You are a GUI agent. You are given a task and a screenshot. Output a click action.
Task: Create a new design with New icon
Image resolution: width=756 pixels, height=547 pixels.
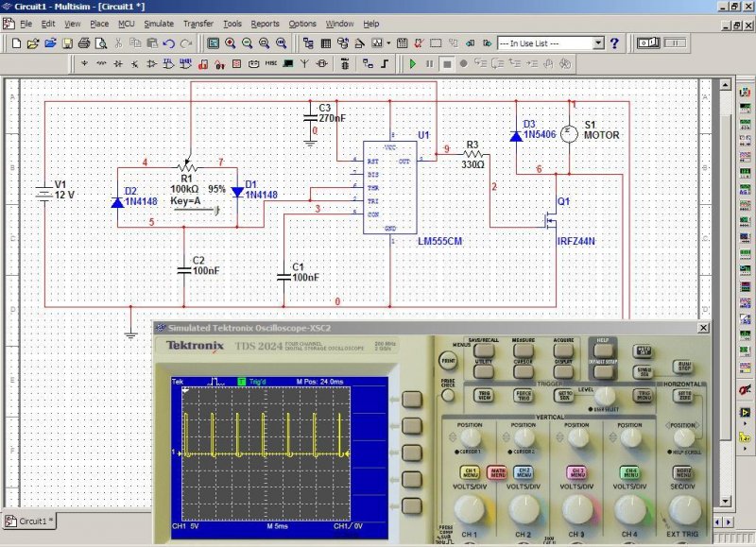pyautogui.click(x=16, y=43)
